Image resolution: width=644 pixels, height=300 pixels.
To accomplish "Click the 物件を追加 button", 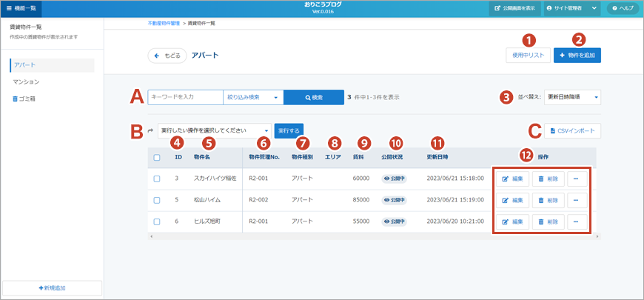I will pyautogui.click(x=577, y=56).
